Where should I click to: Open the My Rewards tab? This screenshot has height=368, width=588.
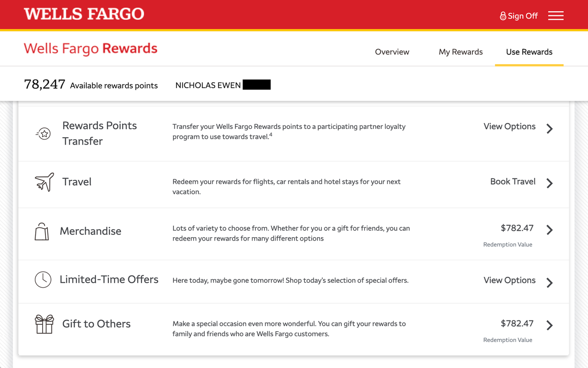[x=461, y=51]
